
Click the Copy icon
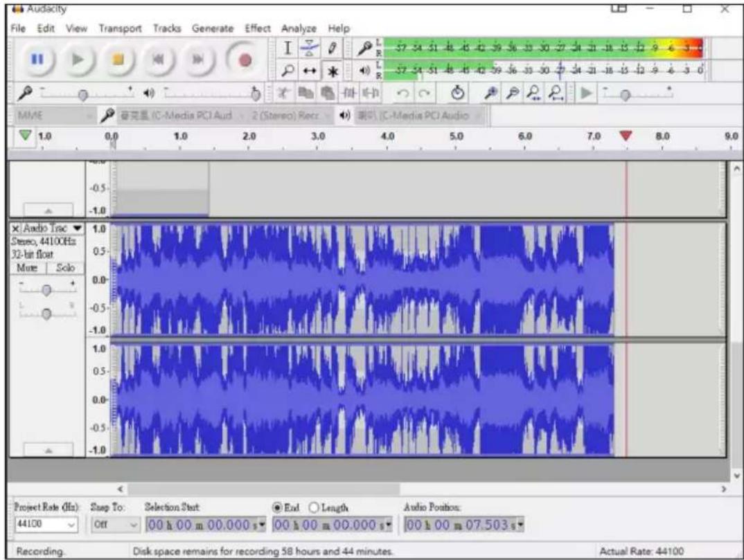(x=305, y=93)
